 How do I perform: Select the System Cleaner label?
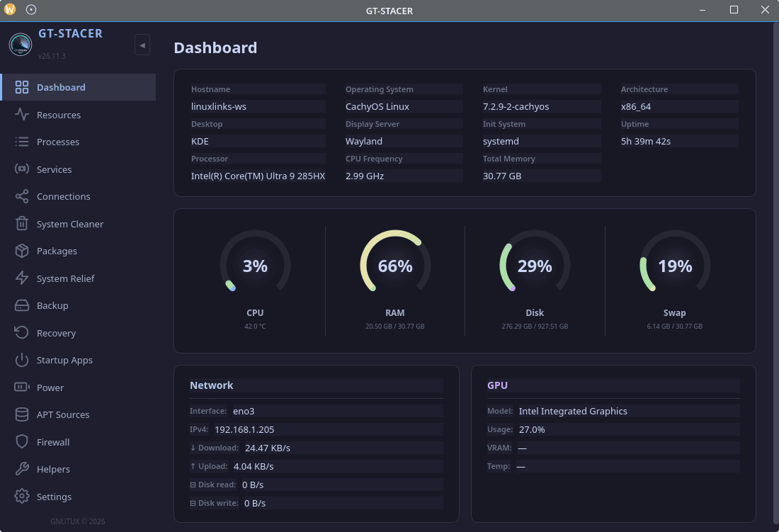[70, 224]
